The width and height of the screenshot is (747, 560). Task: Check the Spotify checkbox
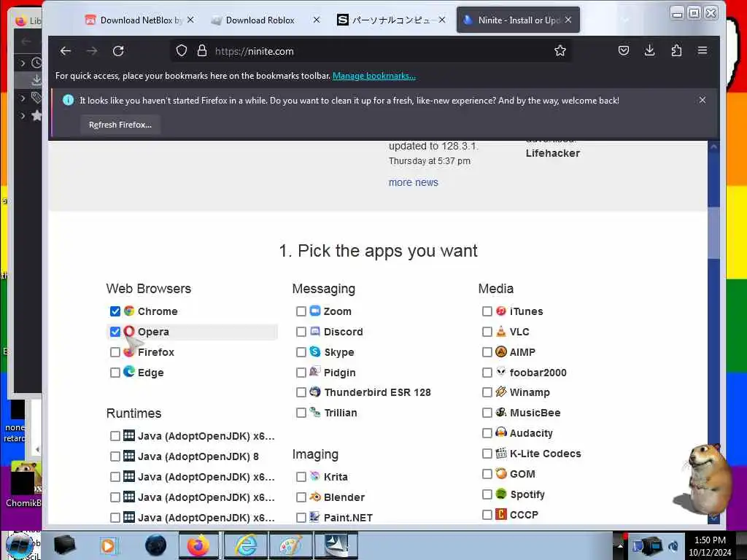pos(487,494)
